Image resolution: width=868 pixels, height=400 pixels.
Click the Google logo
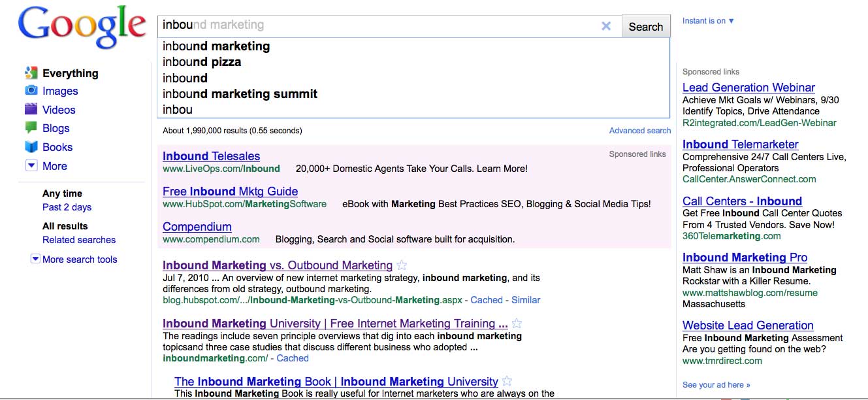pyautogui.click(x=82, y=28)
